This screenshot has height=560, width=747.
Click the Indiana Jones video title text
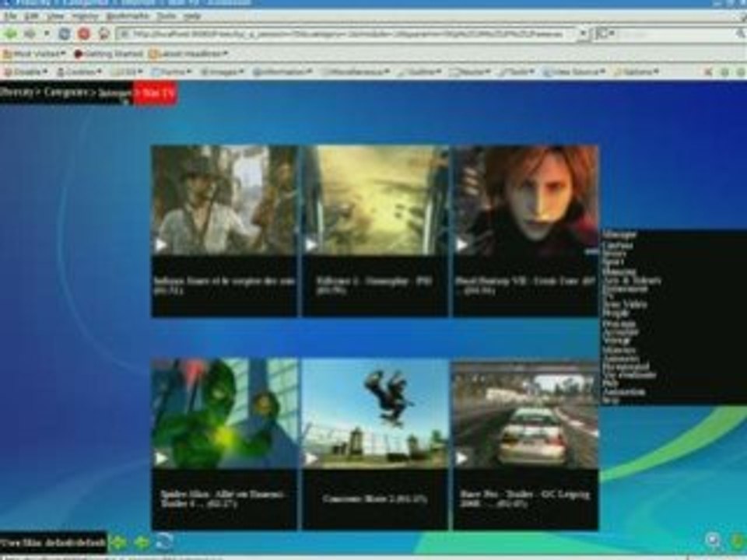[224, 285]
